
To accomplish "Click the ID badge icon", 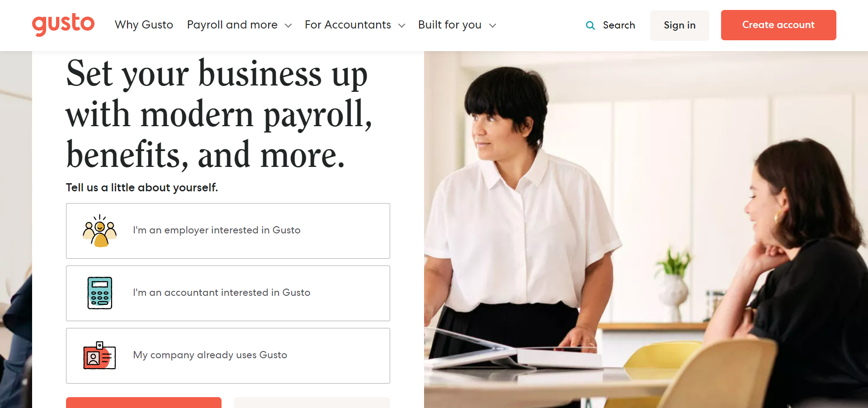I will coord(99,356).
